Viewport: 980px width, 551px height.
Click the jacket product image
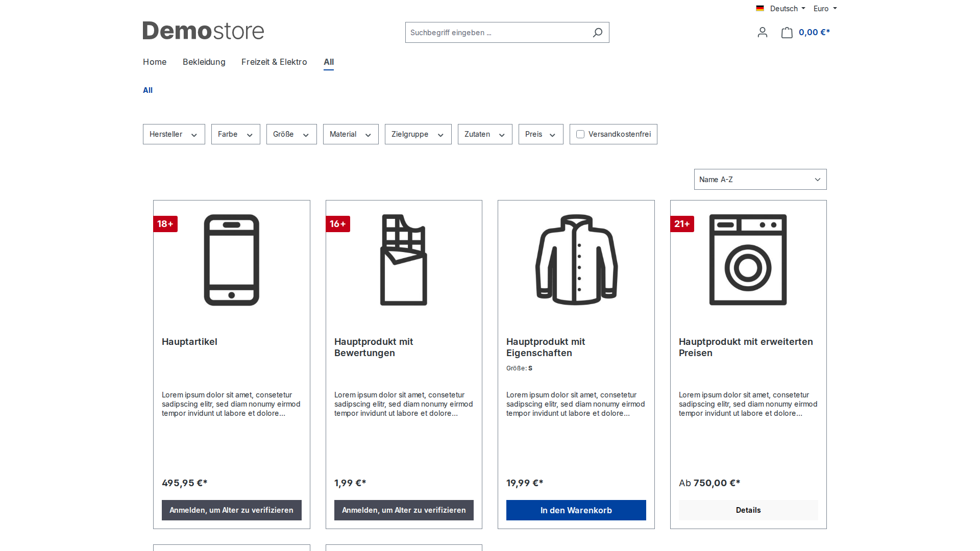point(576,260)
